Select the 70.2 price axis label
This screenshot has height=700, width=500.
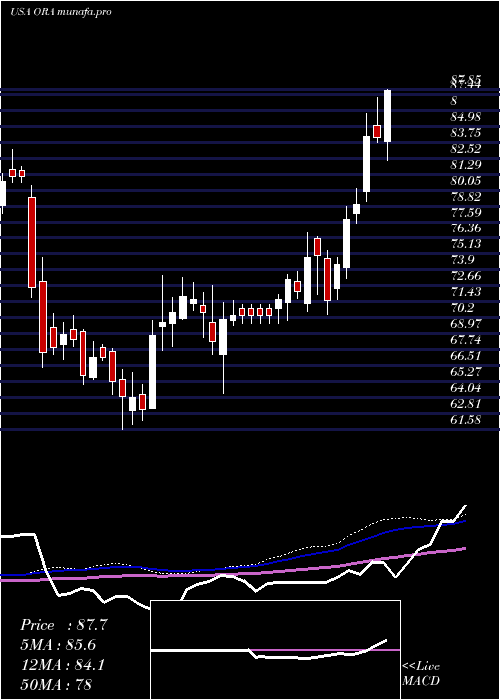tap(462, 308)
